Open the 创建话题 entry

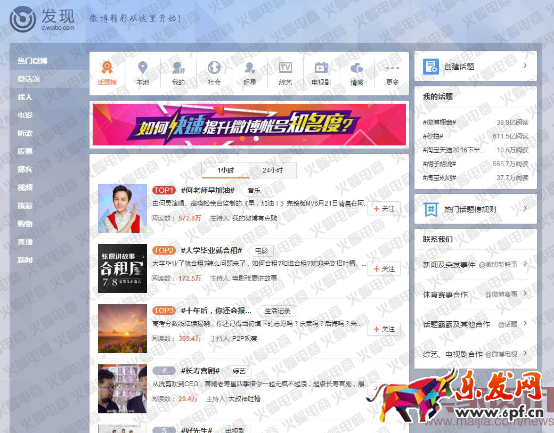(476, 66)
